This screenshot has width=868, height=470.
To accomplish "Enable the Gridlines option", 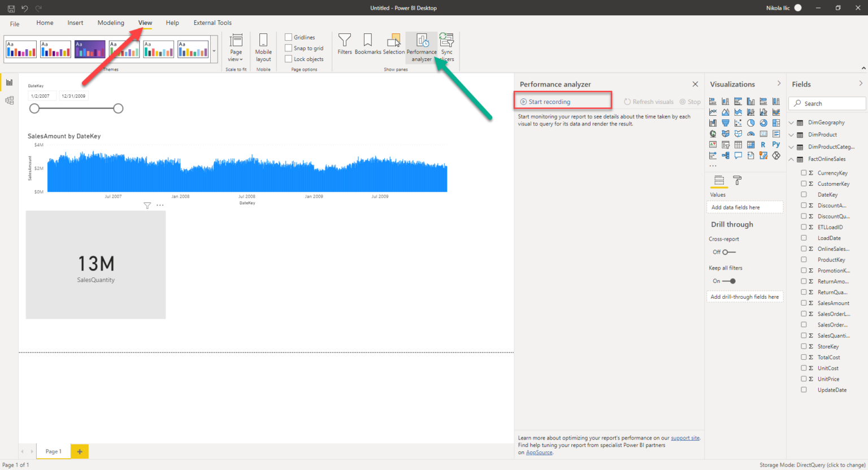I will tap(289, 37).
